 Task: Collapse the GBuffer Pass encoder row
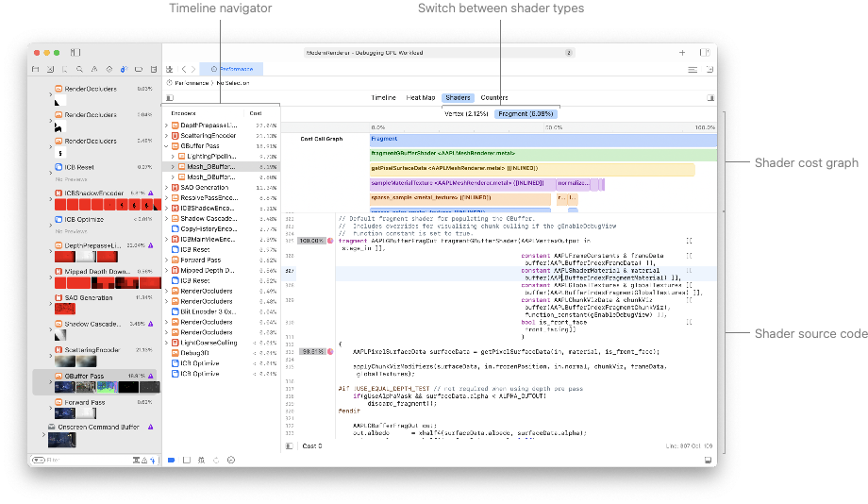[x=166, y=146]
